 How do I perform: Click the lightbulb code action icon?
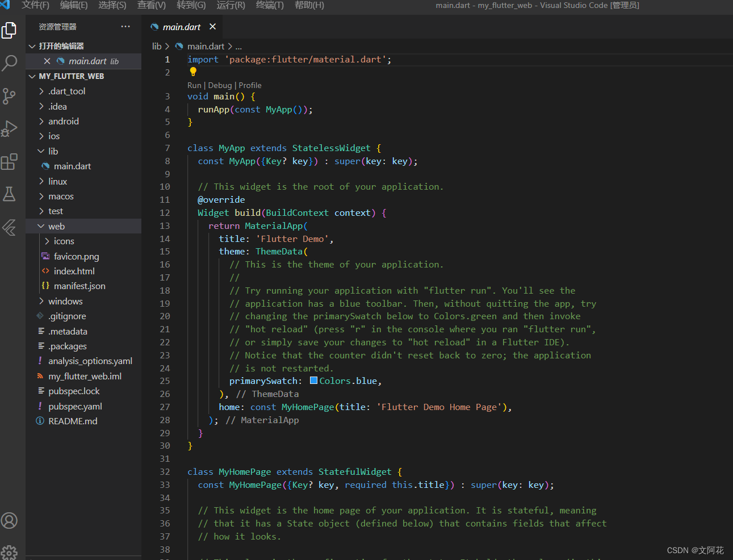[193, 72]
